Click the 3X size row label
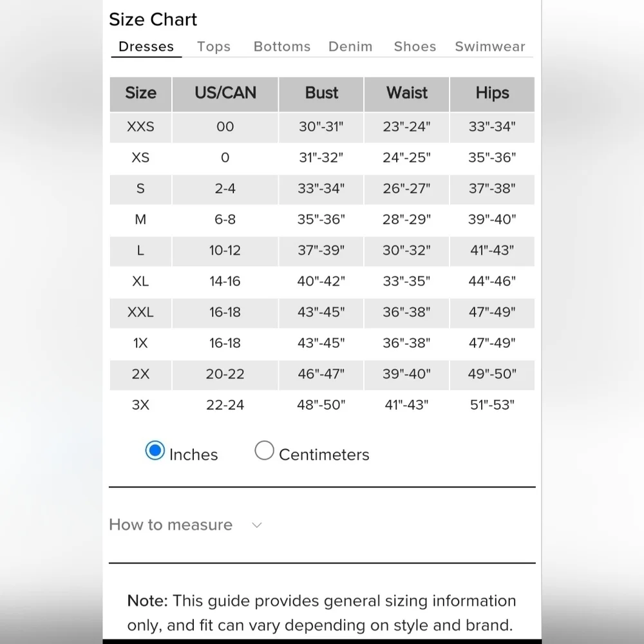Image resolution: width=644 pixels, height=644 pixels. point(140,405)
